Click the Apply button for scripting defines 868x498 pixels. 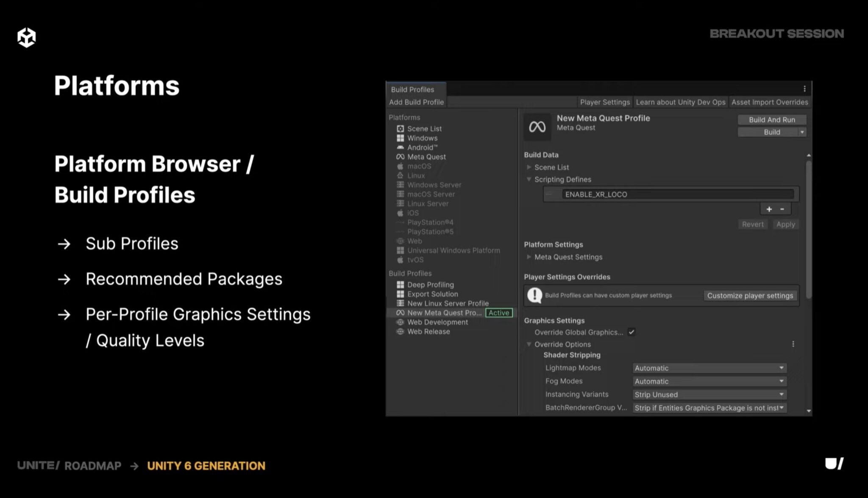(x=785, y=224)
